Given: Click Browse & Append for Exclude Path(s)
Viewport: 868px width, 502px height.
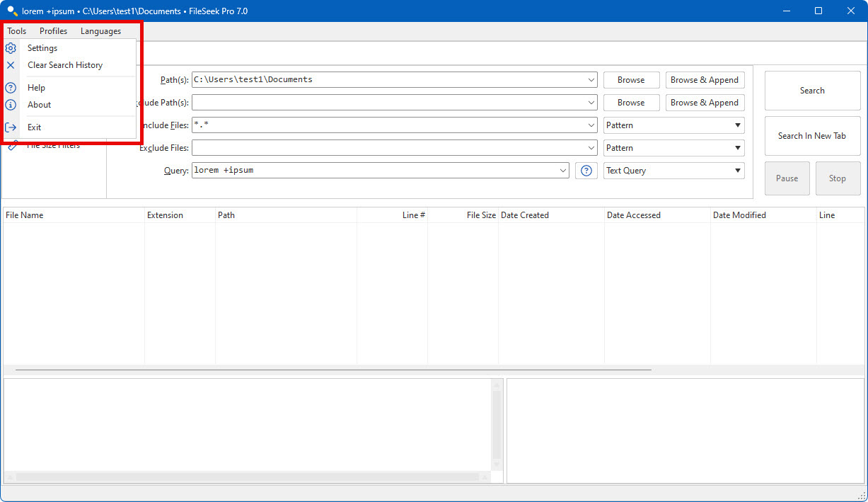Looking at the screenshot, I should pyautogui.click(x=705, y=103).
